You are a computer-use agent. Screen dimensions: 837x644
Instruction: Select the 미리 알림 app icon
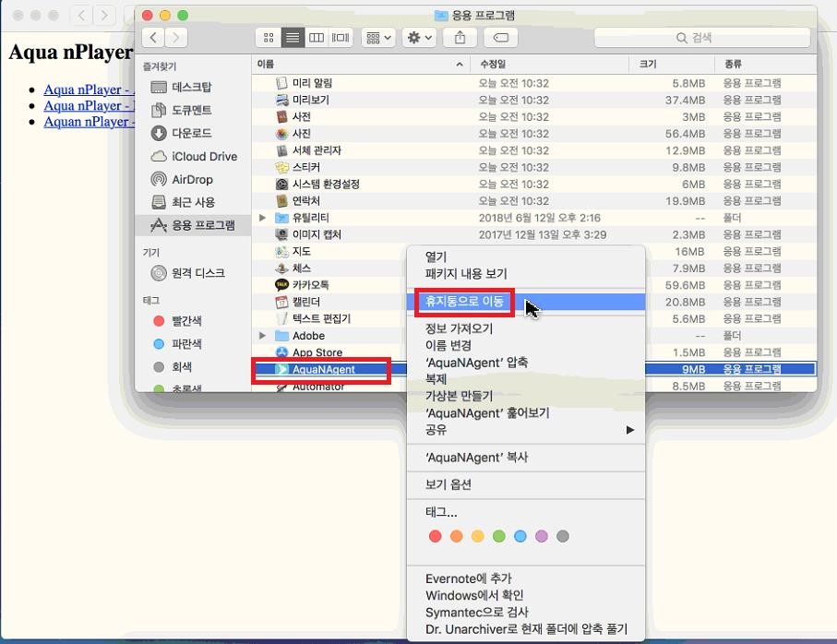tap(281, 83)
